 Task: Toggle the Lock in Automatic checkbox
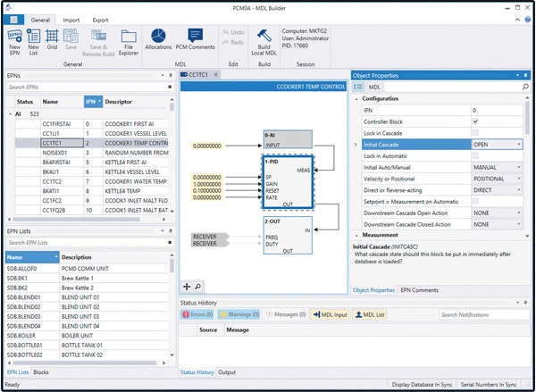475,155
